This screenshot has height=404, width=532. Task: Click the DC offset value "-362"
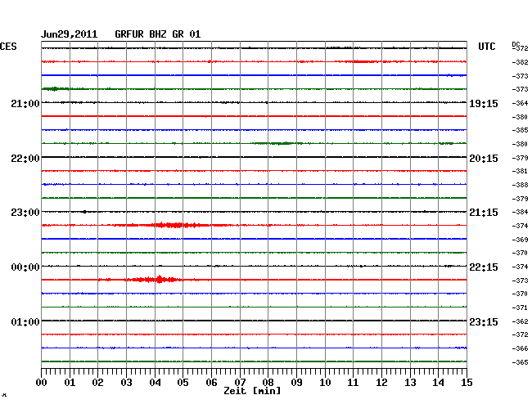(x=520, y=321)
